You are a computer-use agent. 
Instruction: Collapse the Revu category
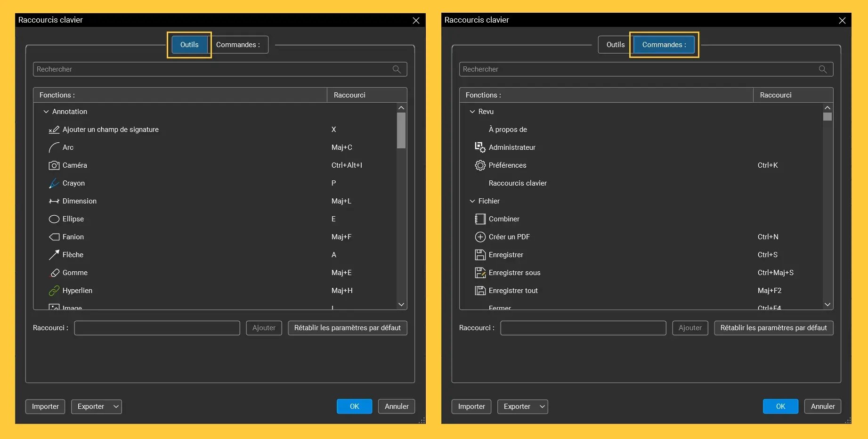[x=472, y=112]
